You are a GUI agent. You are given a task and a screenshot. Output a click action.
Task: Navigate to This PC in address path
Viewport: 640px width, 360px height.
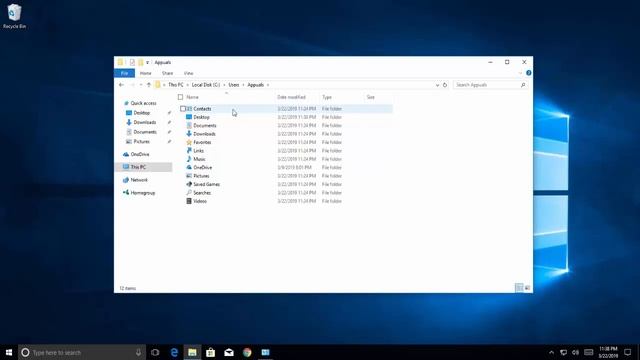point(176,85)
